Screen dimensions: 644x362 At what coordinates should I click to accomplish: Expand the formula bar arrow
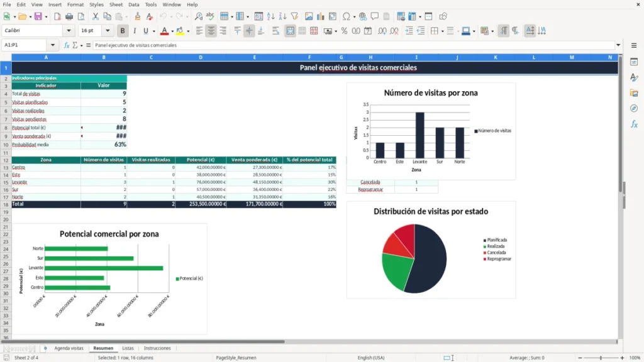[x=618, y=45]
